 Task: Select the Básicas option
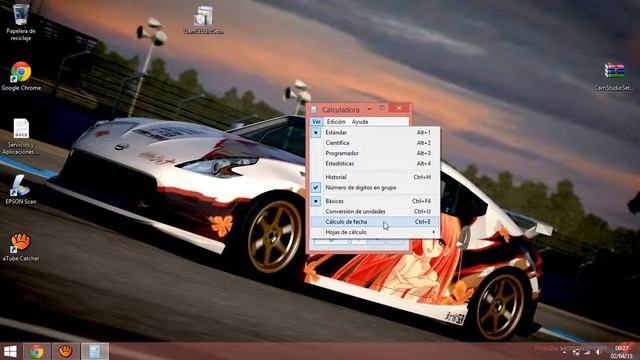click(x=375, y=201)
